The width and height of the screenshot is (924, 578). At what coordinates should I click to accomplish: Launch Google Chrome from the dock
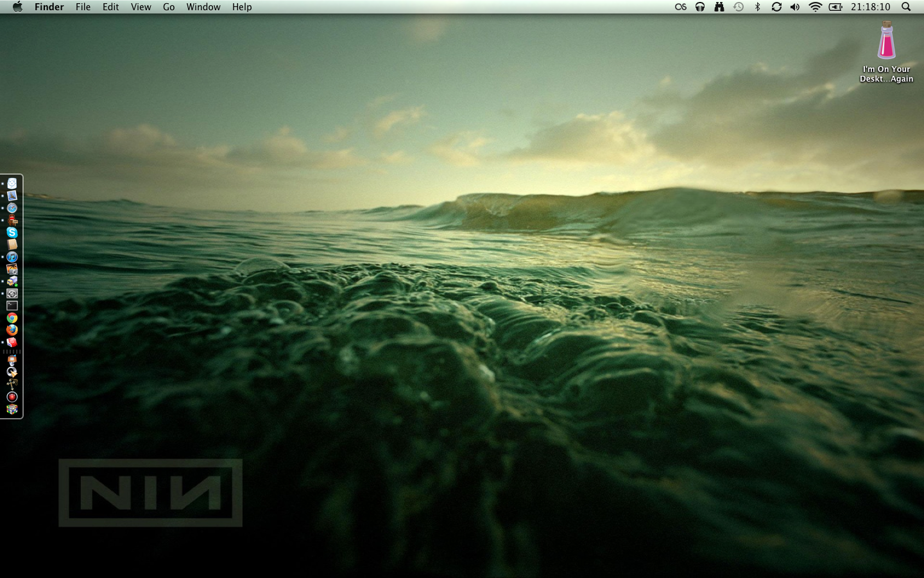[12, 318]
